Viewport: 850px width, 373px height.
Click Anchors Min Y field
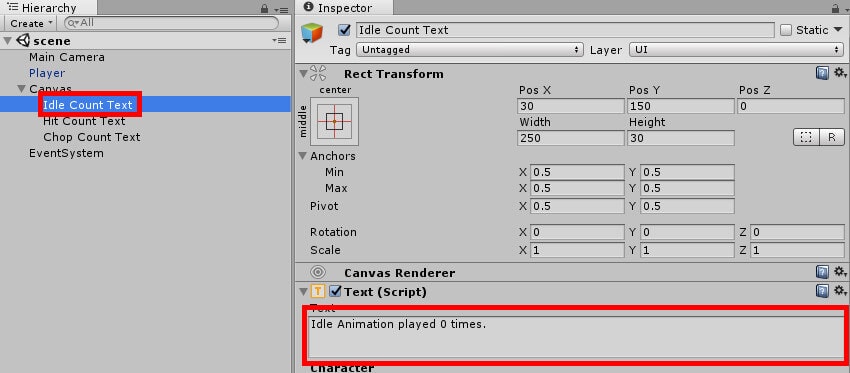point(687,172)
